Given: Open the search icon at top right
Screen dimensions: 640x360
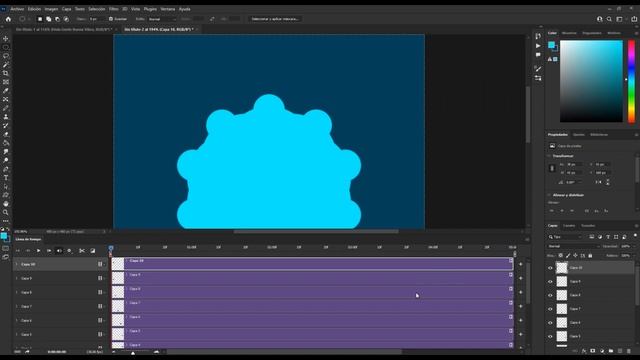Looking at the screenshot, I should pyautogui.click(x=609, y=19).
